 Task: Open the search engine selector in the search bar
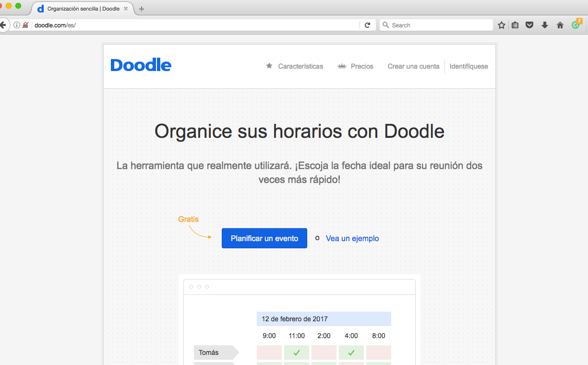pos(385,24)
